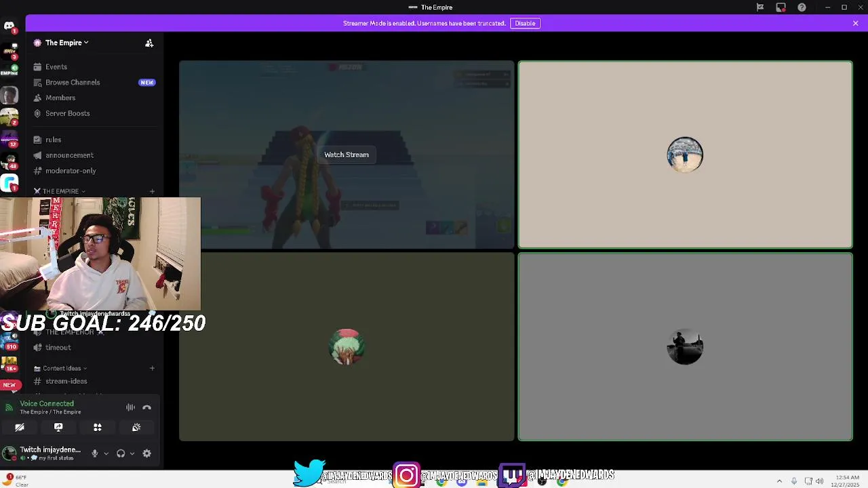
Task: Open the server icon showing a person's face
Action: (9, 95)
